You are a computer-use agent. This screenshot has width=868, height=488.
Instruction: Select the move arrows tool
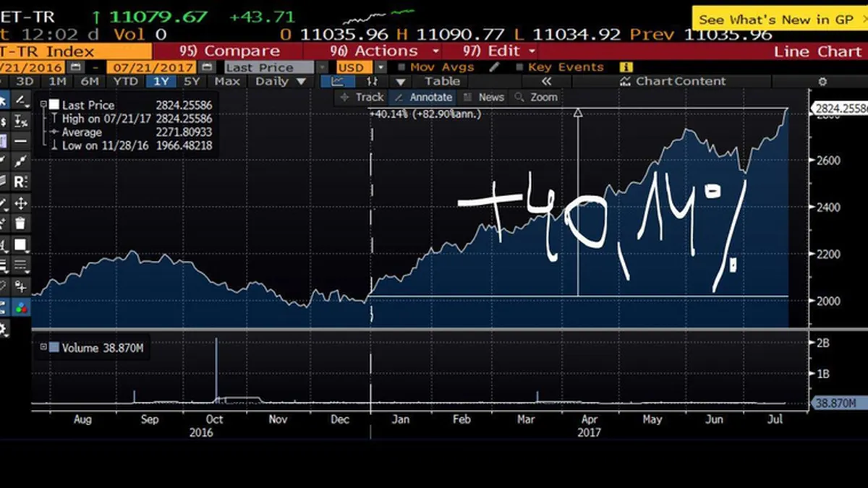tap(21, 203)
